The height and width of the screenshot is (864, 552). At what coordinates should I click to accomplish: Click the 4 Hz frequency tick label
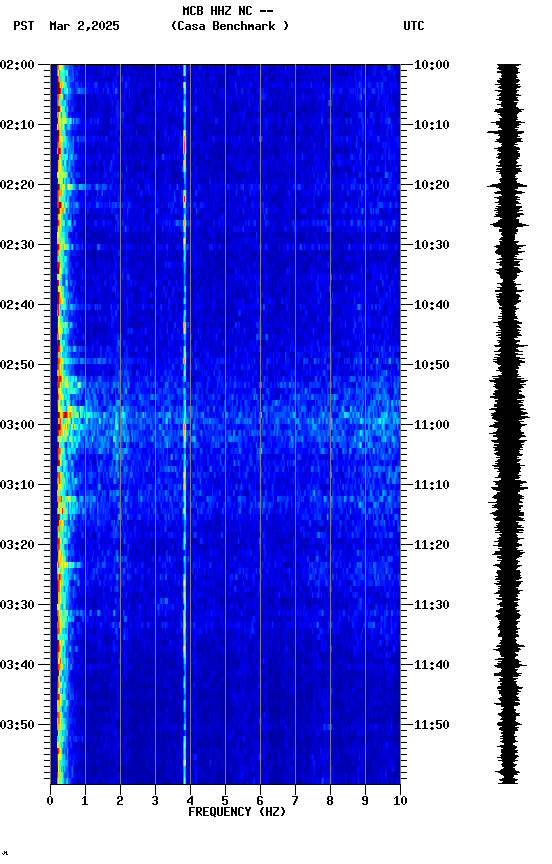(190, 801)
